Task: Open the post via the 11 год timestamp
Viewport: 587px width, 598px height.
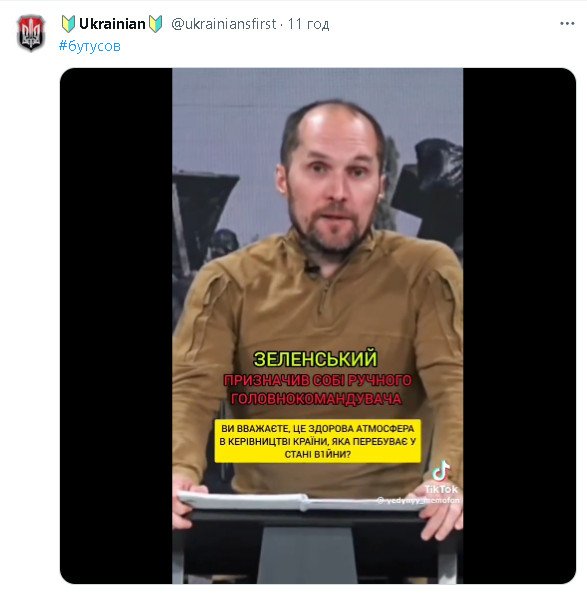Action: 309,24
